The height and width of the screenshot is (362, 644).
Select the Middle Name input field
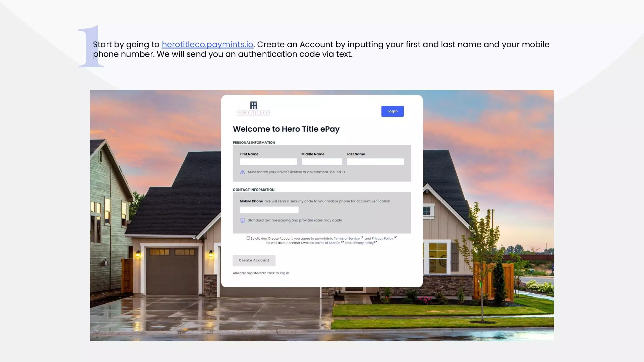click(321, 161)
